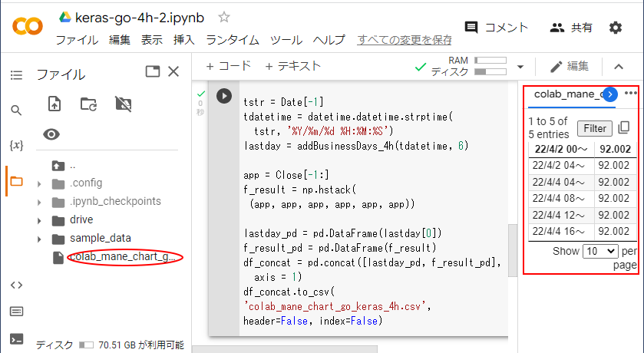Click copy table icon beside Filter
The height and width of the screenshot is (353, 644).
[624, 127]
